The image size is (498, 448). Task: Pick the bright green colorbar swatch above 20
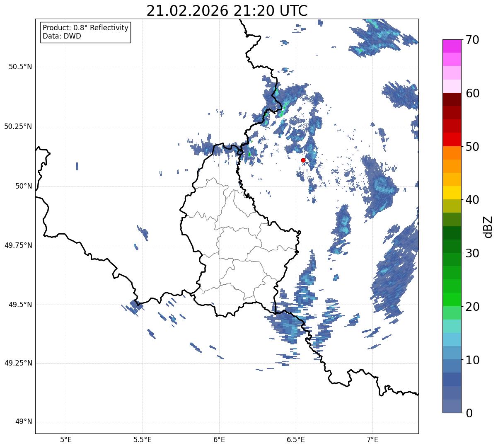click(x=452, y=299)
